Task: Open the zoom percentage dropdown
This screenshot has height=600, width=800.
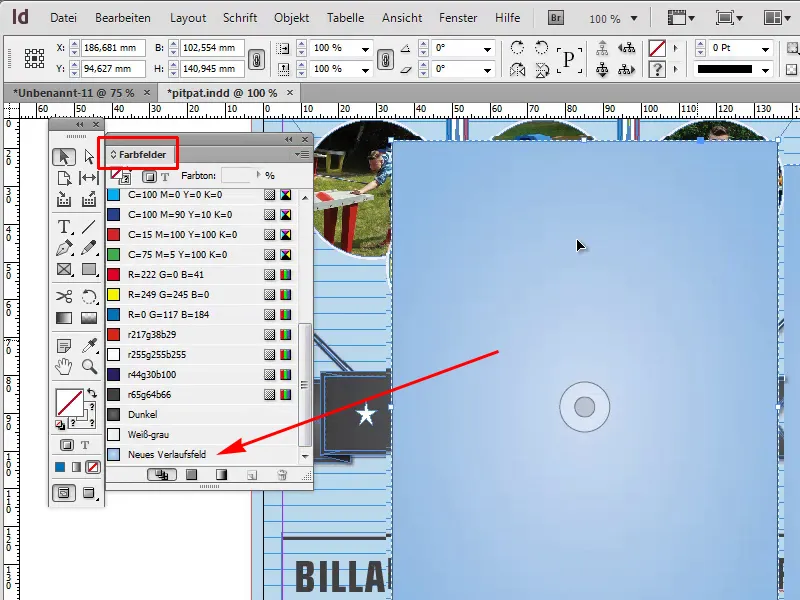Action: point(630,17)
